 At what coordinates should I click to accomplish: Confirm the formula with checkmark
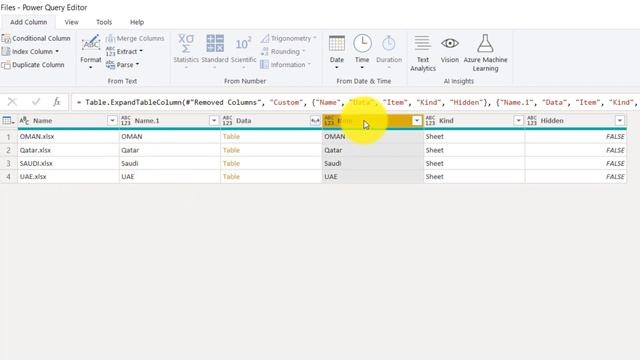click(x=36, y=102)
